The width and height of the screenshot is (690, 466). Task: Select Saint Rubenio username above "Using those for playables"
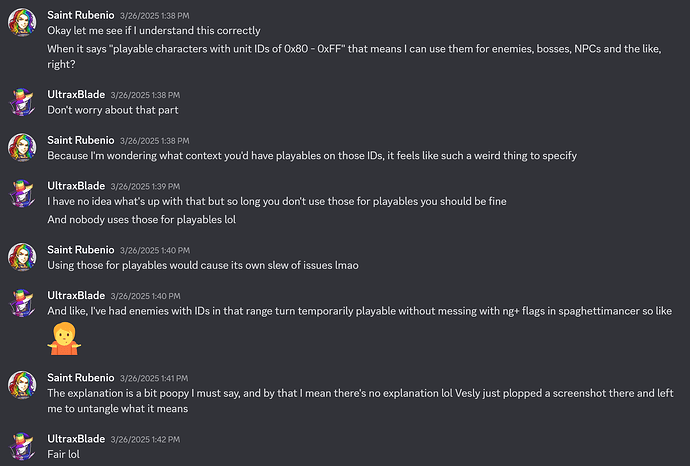[80, 249]
